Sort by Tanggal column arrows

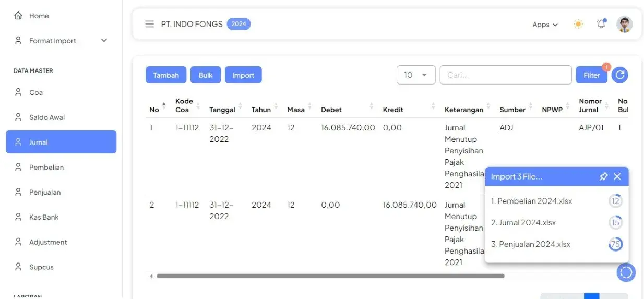(x=241, y=106)
